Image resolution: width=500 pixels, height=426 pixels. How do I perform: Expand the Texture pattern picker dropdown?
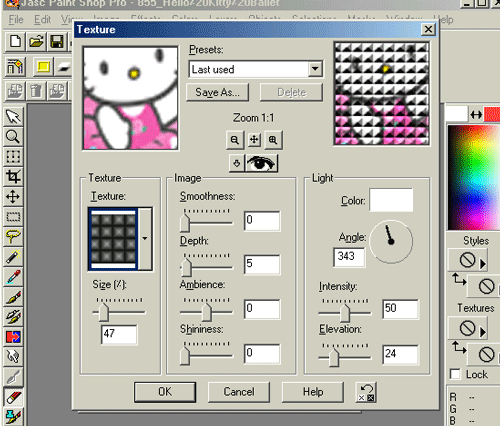(145, 239)
